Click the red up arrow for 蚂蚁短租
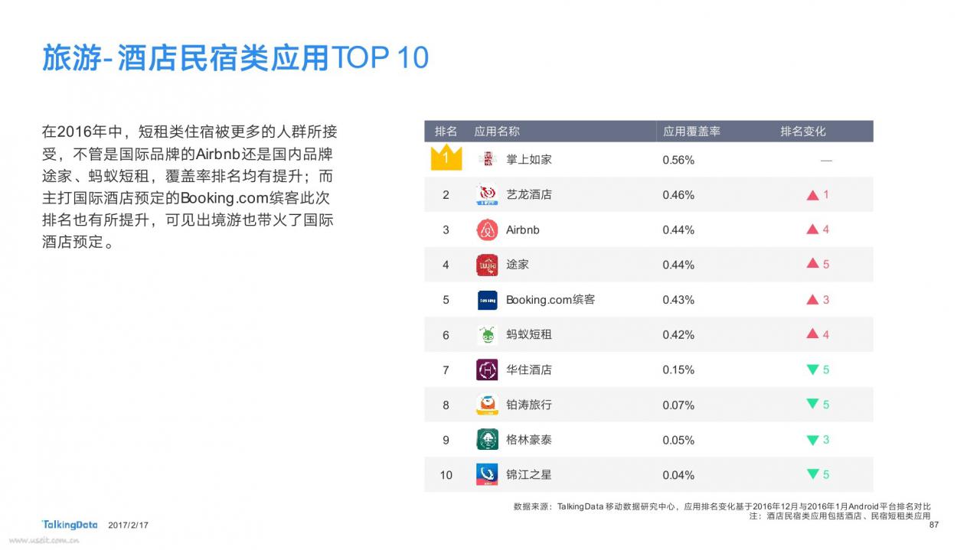Image resolution: width=980 pixels, height=550 pixels. pyautogui.click(x=812, y=334)
